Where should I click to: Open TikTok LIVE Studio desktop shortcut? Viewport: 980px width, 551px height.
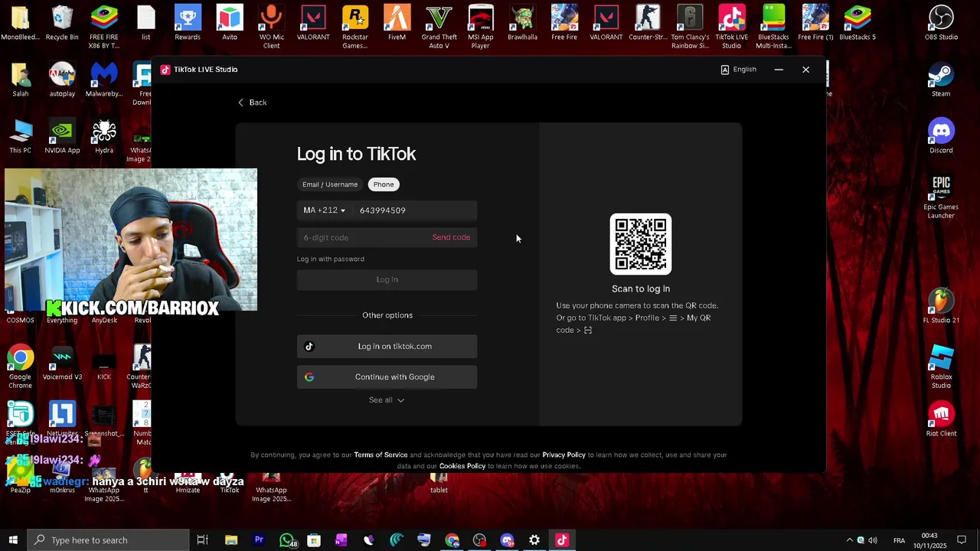click(731, 27)
